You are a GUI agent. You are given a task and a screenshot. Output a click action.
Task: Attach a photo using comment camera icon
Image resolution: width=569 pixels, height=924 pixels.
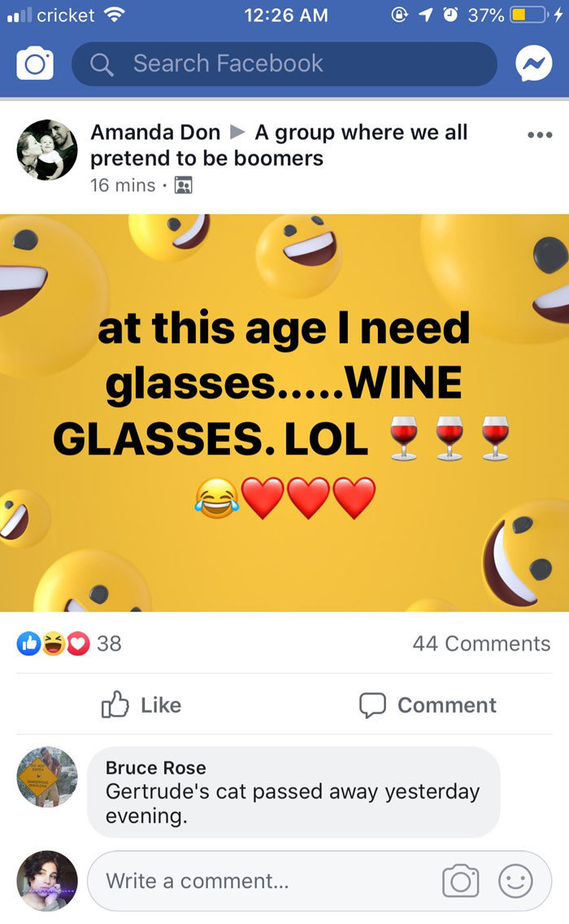[459, 881]
